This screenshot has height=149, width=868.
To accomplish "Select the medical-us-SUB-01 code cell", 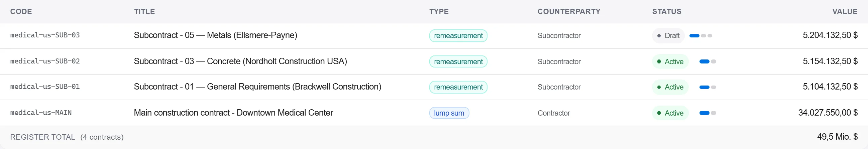I will point(45,87).
